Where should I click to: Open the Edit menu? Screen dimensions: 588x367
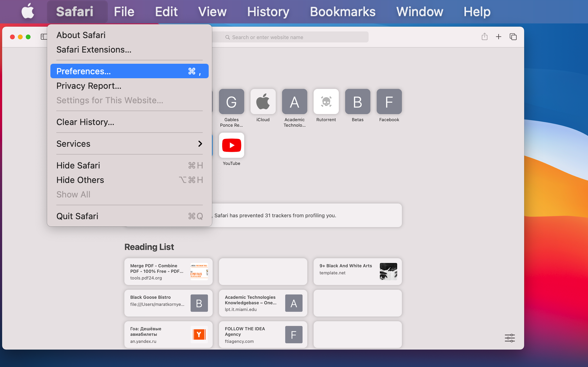167,12
